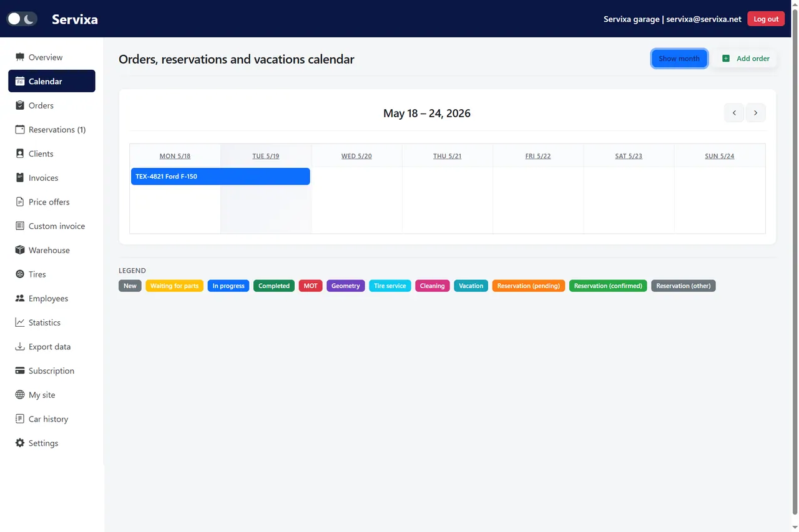Click the TUE 5/19 day header

[x=266, y=156]
